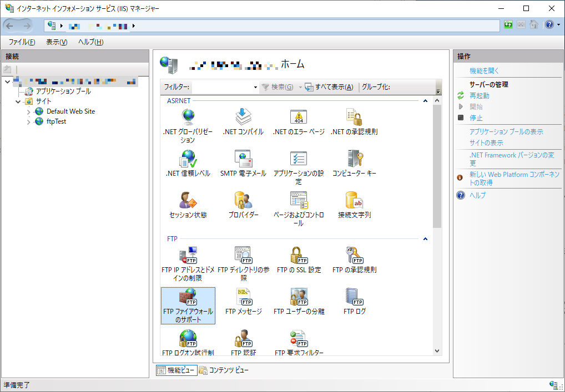Open FTP ユーザーの分離 icon

[299, 302]
